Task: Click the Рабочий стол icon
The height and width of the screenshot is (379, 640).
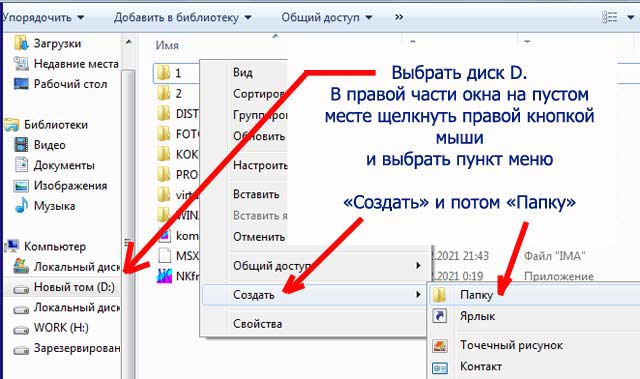Action: 21,84
